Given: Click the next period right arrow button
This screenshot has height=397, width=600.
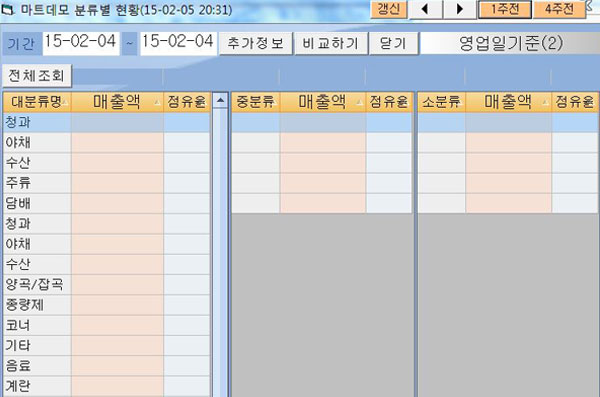Looking at the screenshot, I should [x=460, y=9].
